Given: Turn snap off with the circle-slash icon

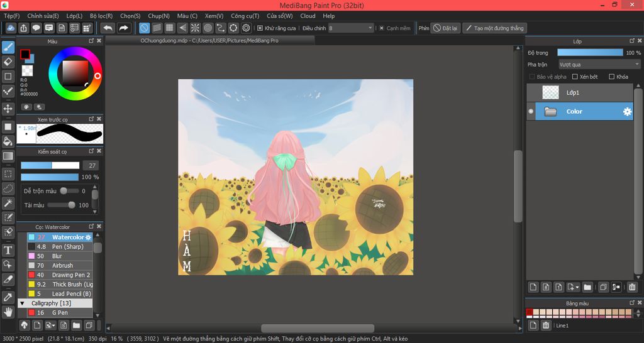Looking at the screenshot, I should [x=144, y=28].
